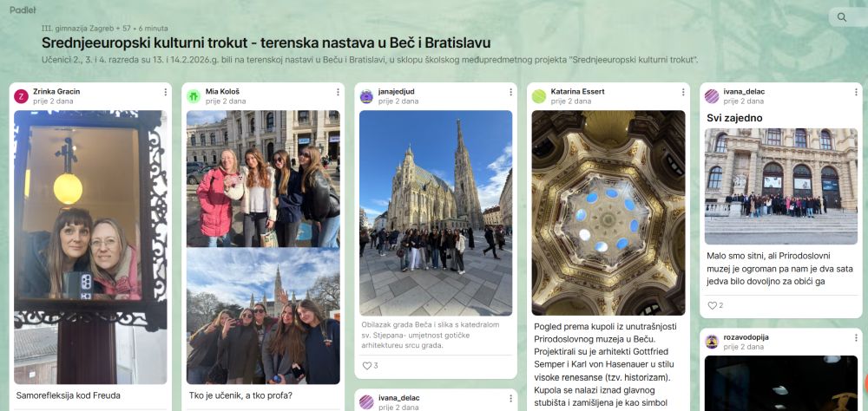Open the search icon at top right
The width and height of the screenshot is (868, 411).
coord(841,17)
